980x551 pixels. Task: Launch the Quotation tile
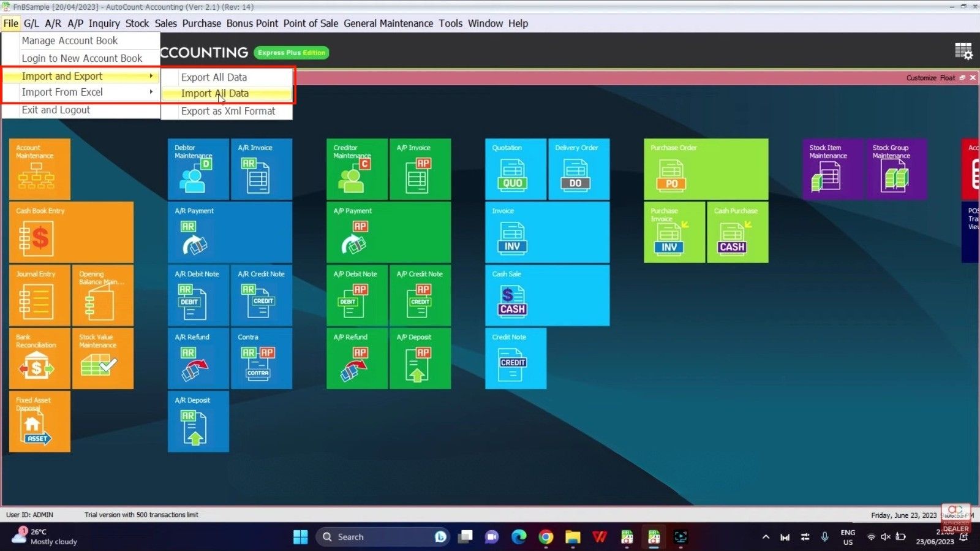[x=515, y=169]
